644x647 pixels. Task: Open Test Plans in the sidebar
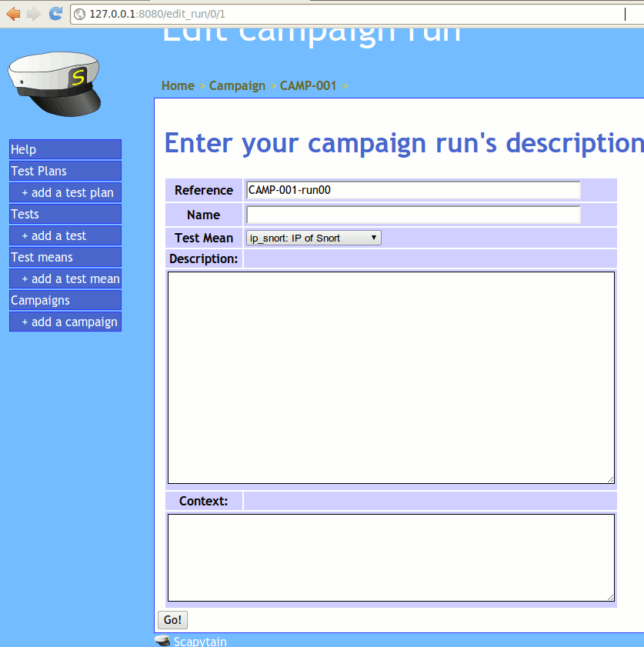65,171
